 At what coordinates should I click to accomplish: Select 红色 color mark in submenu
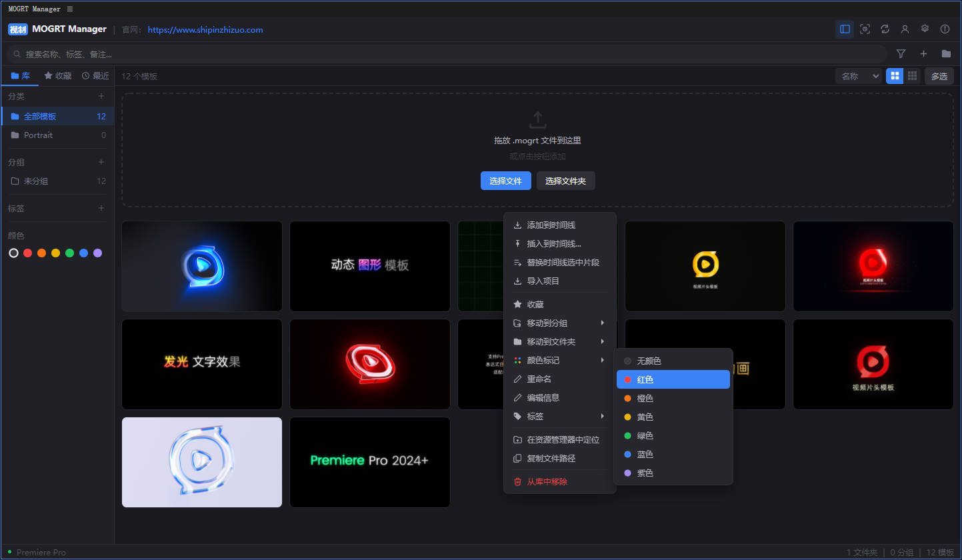[x=673, y=379]
